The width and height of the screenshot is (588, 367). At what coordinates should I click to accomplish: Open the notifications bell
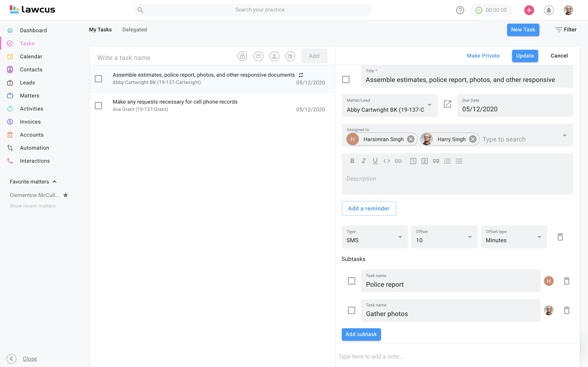point(549,10)
